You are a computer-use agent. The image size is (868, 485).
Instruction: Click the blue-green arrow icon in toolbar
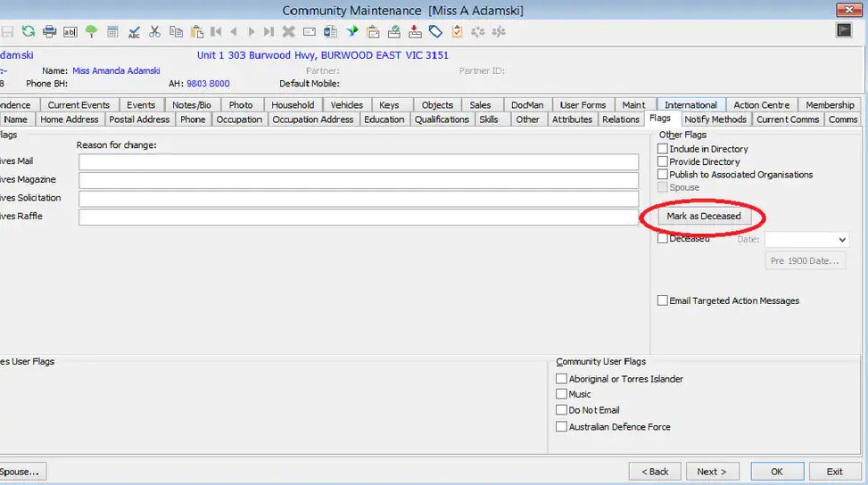[352, 31]
